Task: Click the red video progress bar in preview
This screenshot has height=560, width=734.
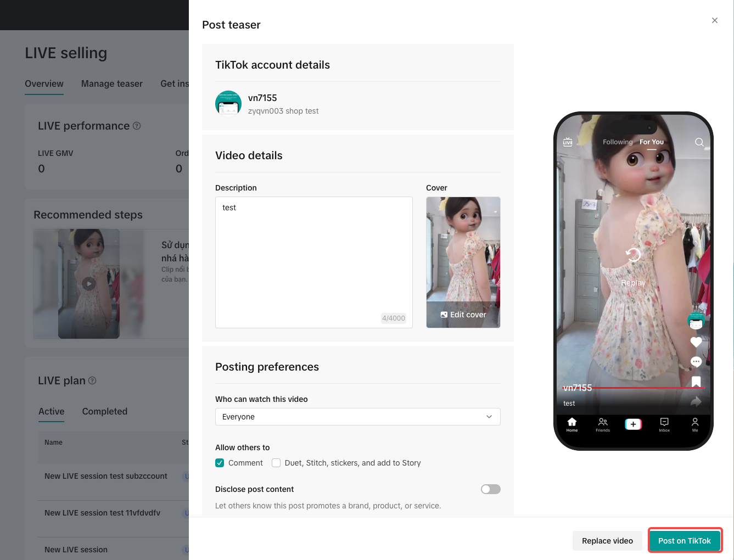Action: [633, 388]
